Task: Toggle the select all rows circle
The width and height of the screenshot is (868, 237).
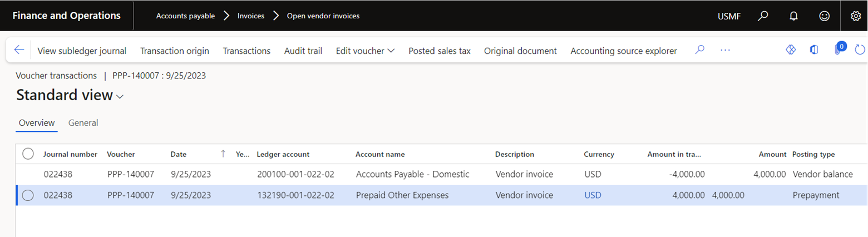Action: [28, 154]
